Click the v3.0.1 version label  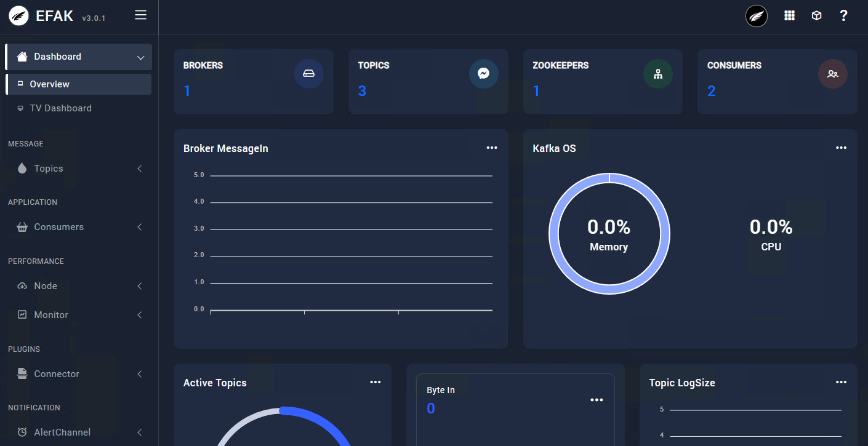tap(94, 18)
